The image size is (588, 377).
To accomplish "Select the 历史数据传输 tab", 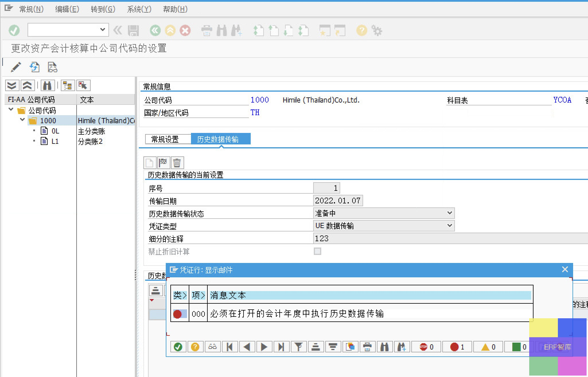I will pyautogui.click(x=221, y=139).
